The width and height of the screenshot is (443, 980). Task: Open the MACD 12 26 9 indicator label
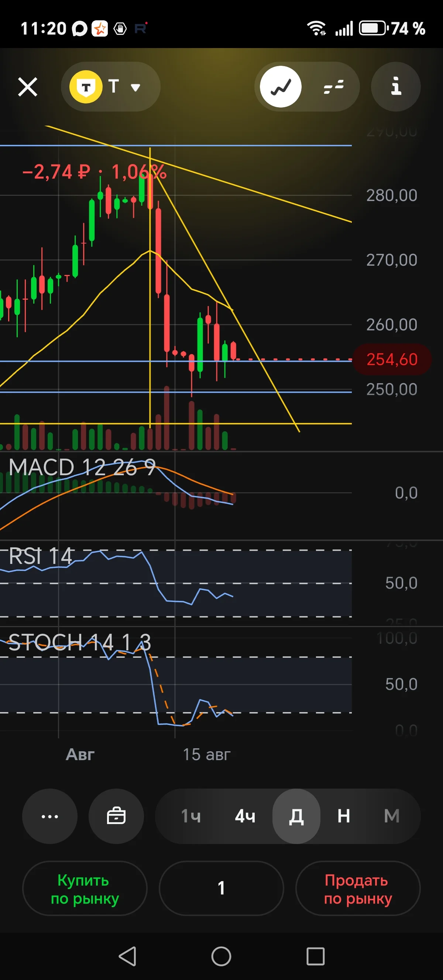pos(82,467)
